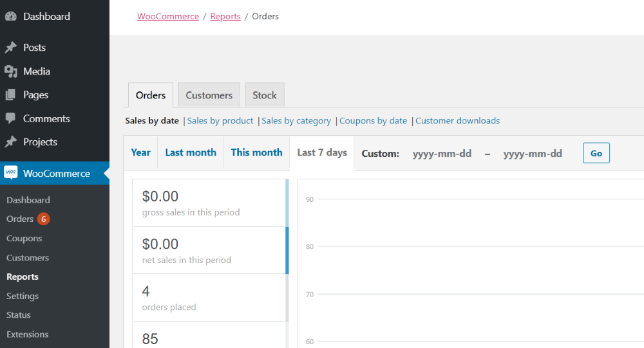Click the Posts pushpin icon
Image resolution: width=644 pixels, height=348 pixels.
click(11, 48)
